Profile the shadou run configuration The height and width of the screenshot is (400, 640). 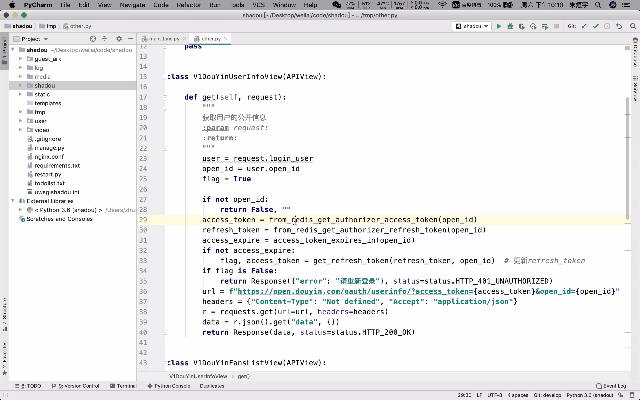[533, 26]
